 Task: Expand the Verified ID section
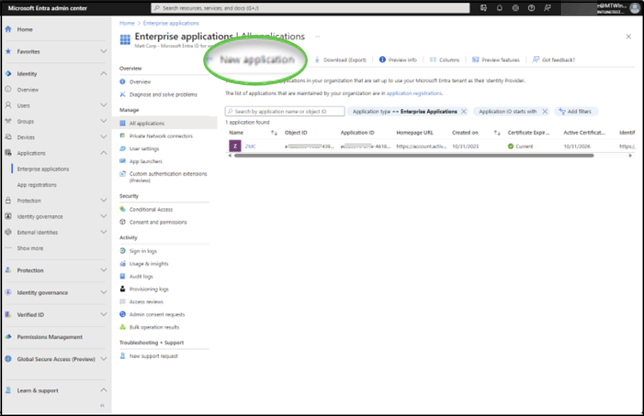click(104, 315)
